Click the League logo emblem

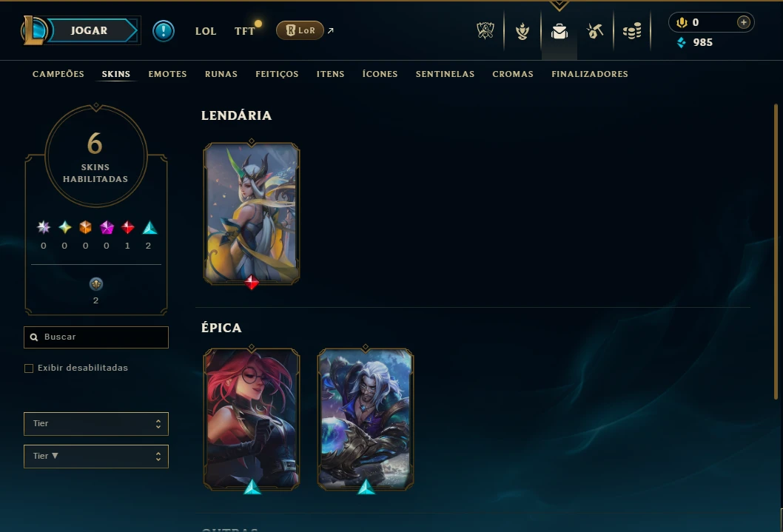[x=33, y=30]
